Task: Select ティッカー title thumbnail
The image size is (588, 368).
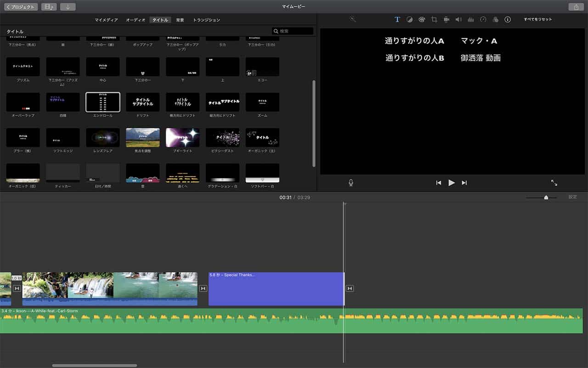Action: [63, 173]
